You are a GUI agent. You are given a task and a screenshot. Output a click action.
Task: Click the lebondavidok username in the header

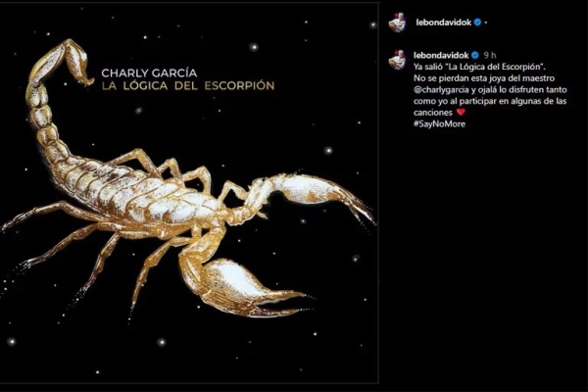coord(443,23)
